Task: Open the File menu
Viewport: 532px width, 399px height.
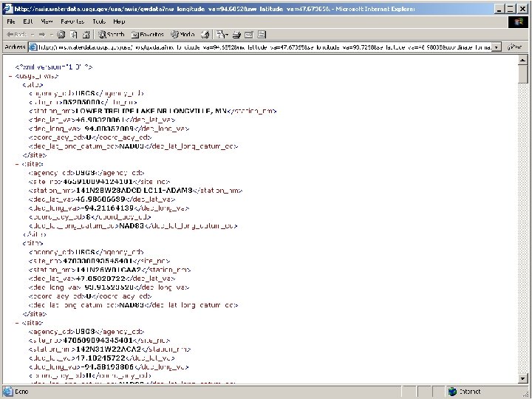Action: pos(11,21)
